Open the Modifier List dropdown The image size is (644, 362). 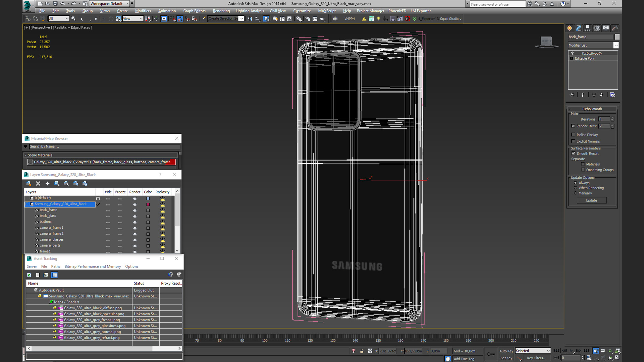pos(616,45)
